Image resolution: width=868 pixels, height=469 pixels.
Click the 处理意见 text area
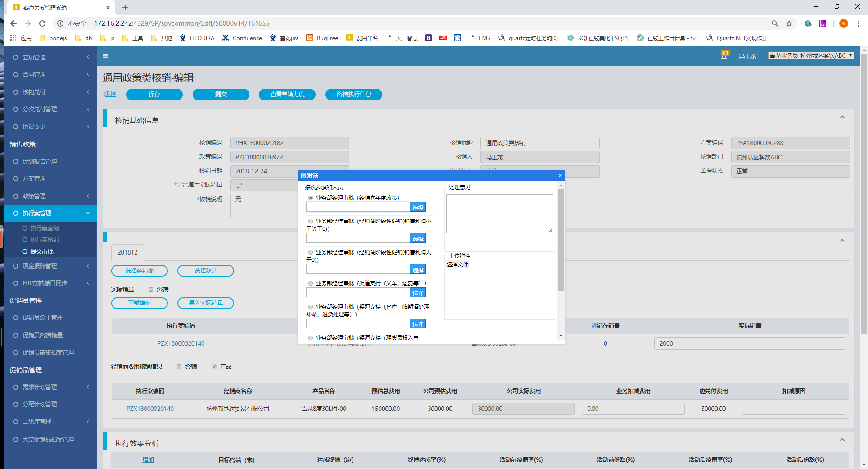coord(499,214)
